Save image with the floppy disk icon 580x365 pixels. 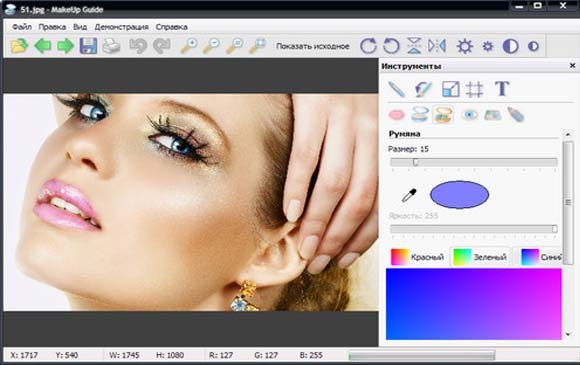point(88,46)
